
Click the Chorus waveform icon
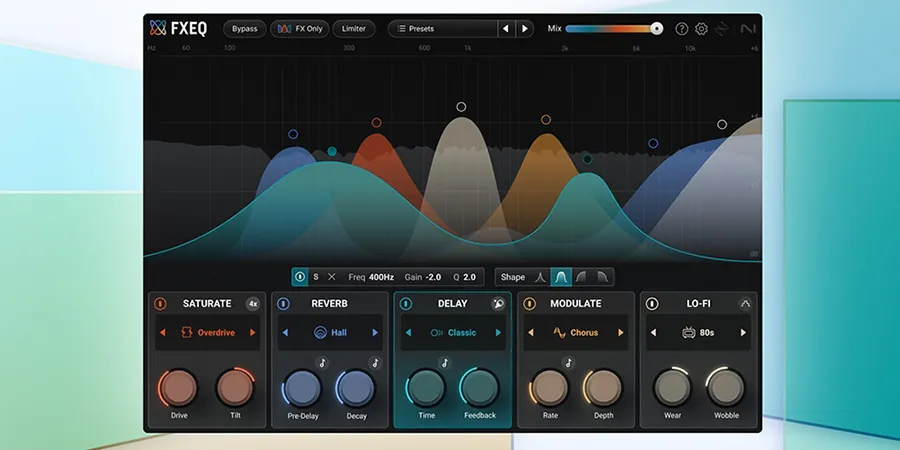[x=559, y=332]
